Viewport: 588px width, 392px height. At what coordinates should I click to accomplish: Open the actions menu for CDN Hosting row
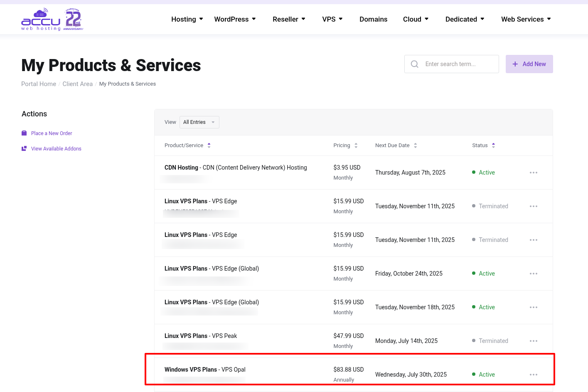point(534,173)
